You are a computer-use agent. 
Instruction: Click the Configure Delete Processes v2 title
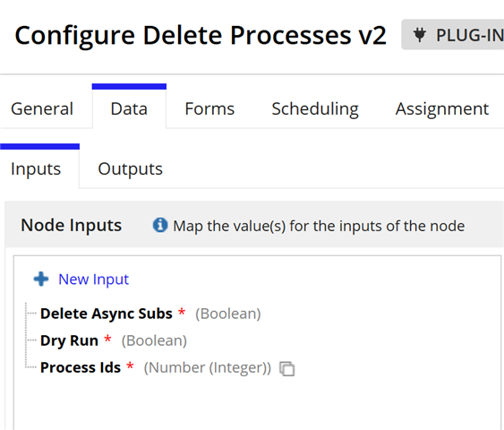click(201, 36)
